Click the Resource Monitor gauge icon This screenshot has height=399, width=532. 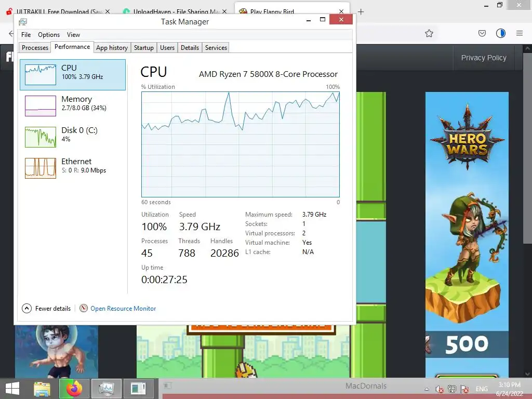pos(84,308)
